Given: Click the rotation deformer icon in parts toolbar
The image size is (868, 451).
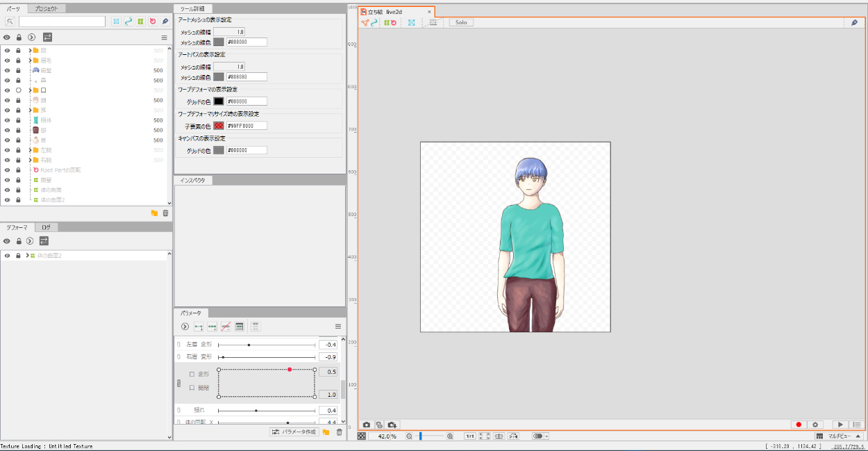Looking at the screenshot, I should 153,22.
